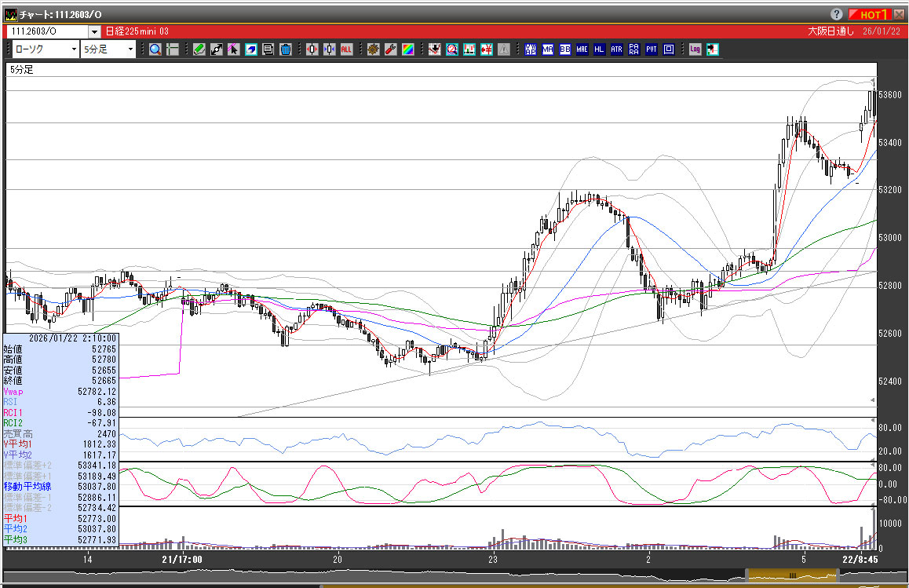Open the wrench settings icon
Screen dimensions: 909x588
(x=390, y=49)
